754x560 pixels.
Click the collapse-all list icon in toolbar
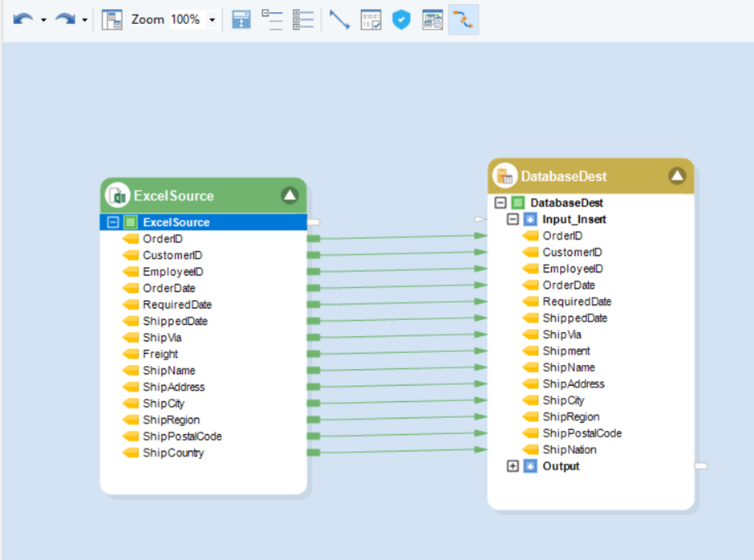pyautogui.click(x=272, y=19)
